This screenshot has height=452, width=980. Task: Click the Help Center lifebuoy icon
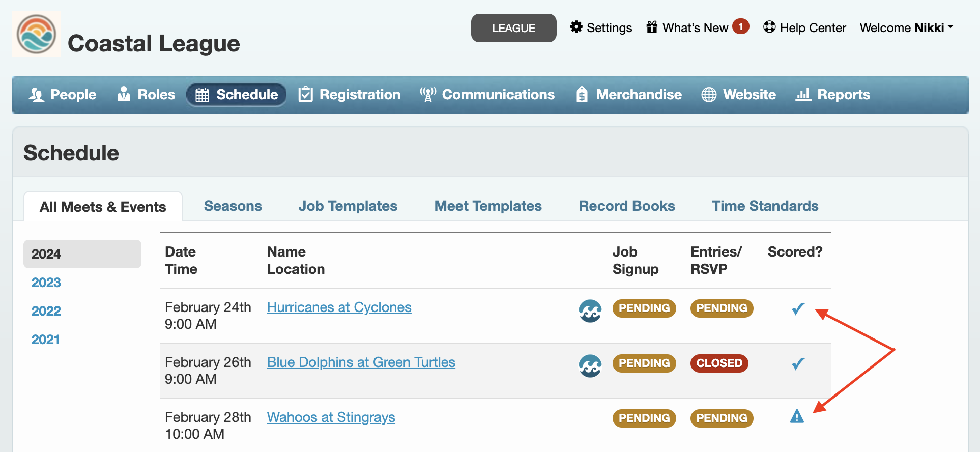pos(769,27)
